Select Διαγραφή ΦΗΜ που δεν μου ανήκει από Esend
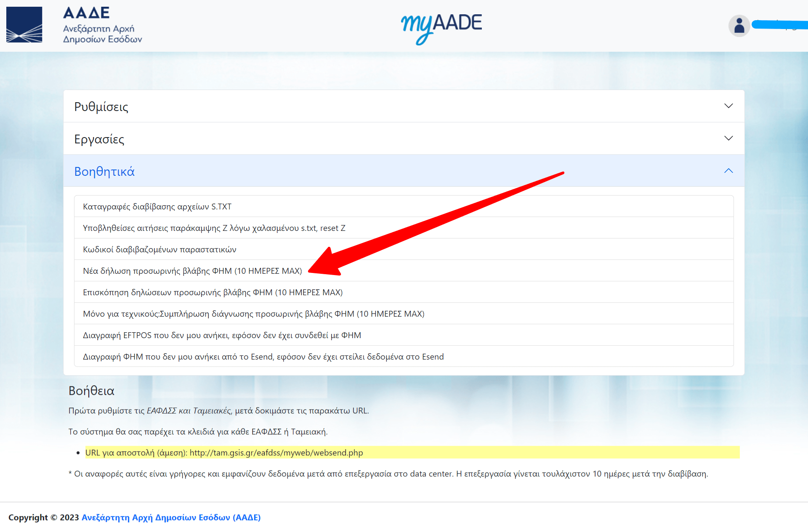This screenshot has width=808, height=532. point(404,357)
